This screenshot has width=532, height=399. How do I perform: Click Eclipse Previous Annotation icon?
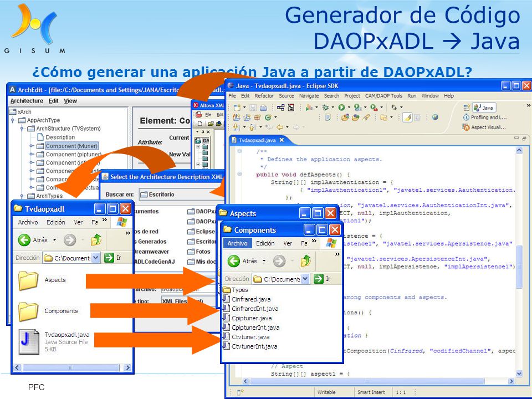(x=252, y=127)
